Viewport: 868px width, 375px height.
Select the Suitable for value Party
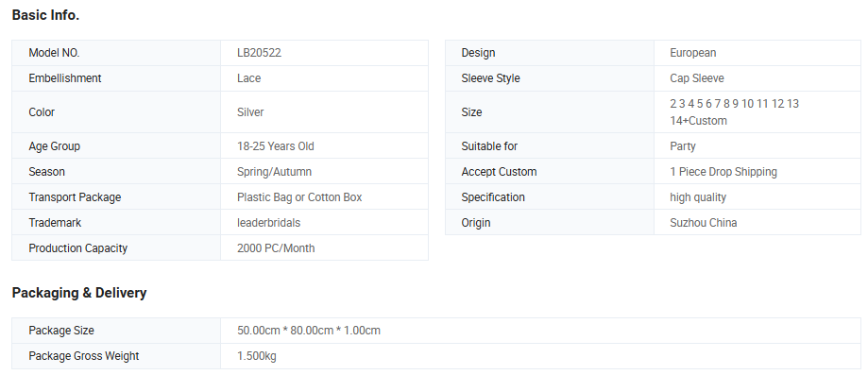[683, 146]
